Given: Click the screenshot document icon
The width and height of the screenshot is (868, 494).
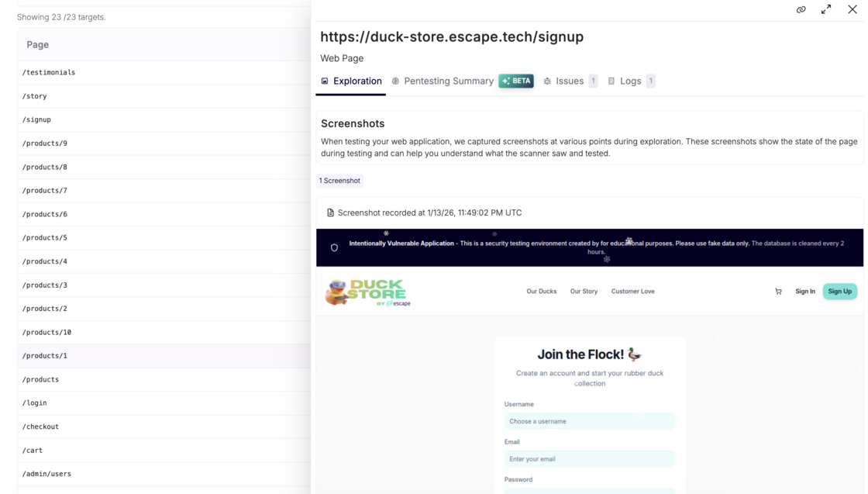Looking at the screenshot, I should click(x=330, y=212).
